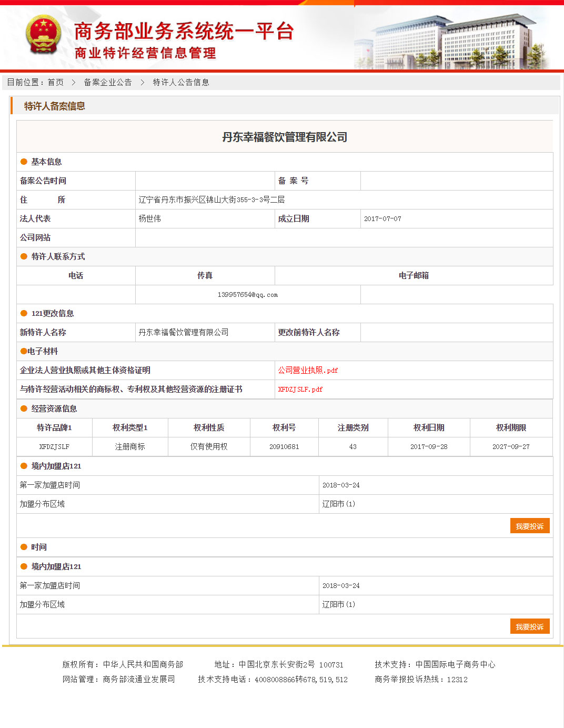This screenshot has height=728, width=564.
Task: Click the 我要投诉 button at page bottom
Action: 530,626
